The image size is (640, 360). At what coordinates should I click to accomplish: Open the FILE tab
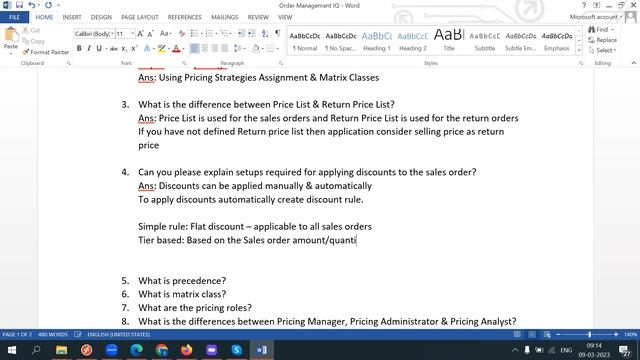click(x=14, y=17)
